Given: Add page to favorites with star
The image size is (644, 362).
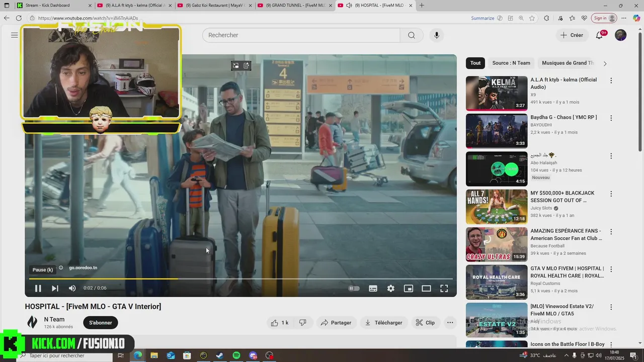Looking at the screenshot, I should 532,18.
